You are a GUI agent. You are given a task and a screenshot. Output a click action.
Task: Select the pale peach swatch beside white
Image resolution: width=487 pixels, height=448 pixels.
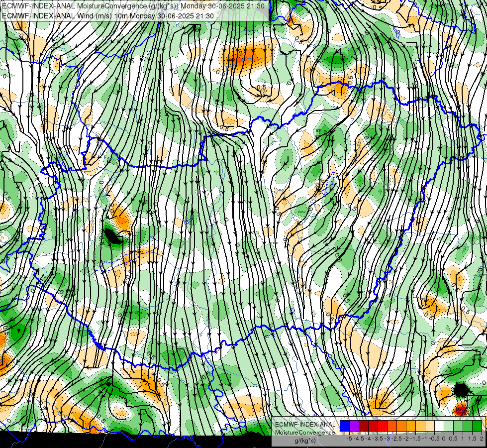click(430, 426)
